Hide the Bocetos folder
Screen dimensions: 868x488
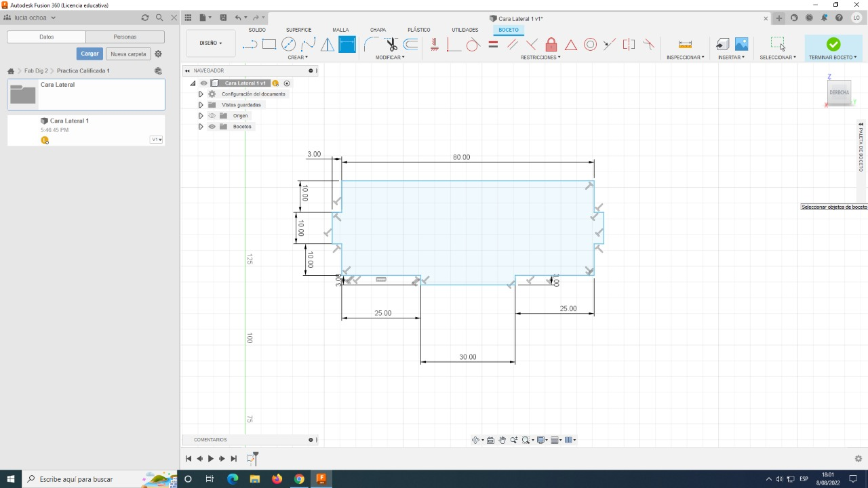click(212, 127)
